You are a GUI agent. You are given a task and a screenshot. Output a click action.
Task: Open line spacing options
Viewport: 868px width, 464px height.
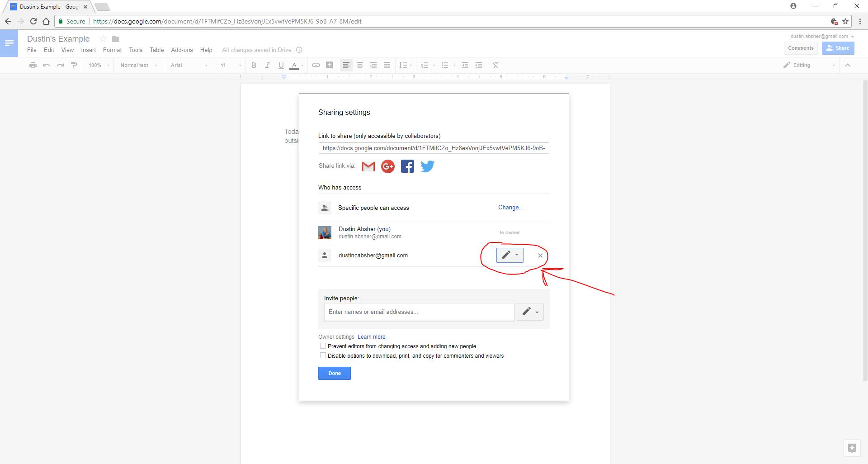tap(405, 65)
